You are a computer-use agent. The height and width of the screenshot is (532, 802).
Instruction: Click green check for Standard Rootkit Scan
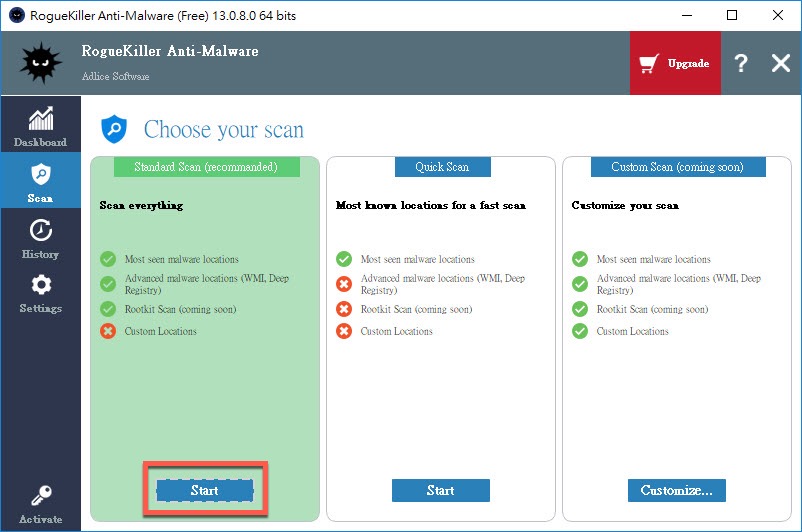click(x=108, y=309)
